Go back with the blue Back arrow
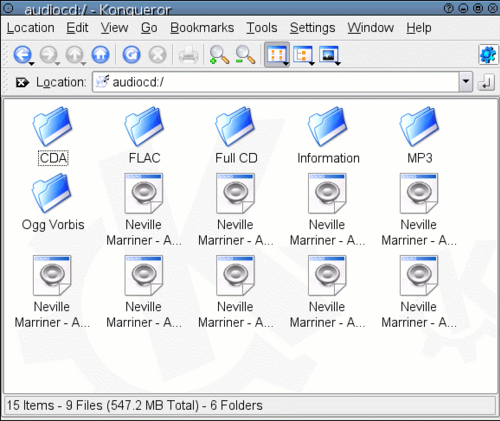 (22, 55)
